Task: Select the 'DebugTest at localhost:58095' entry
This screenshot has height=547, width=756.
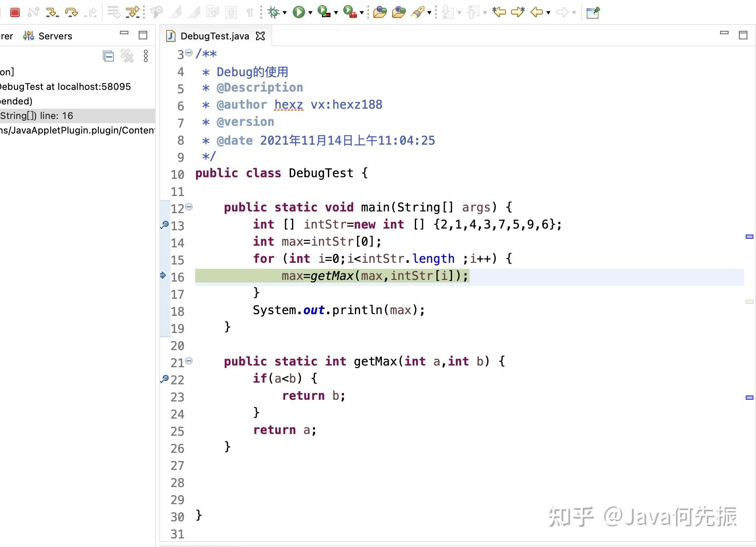Action: [65, 86]
